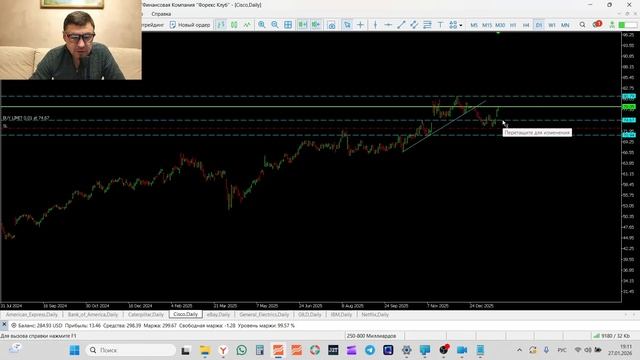Select the Fibonacci retracement tool

point(427,25)
